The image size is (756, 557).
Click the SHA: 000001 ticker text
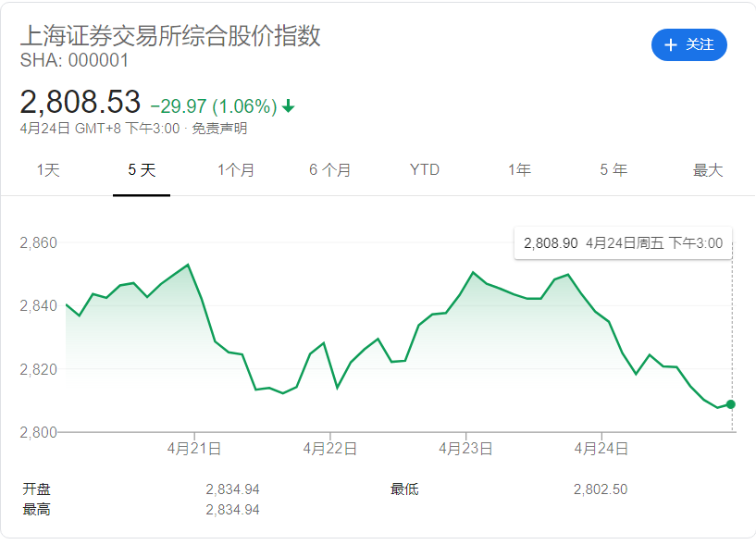[74, 61]
